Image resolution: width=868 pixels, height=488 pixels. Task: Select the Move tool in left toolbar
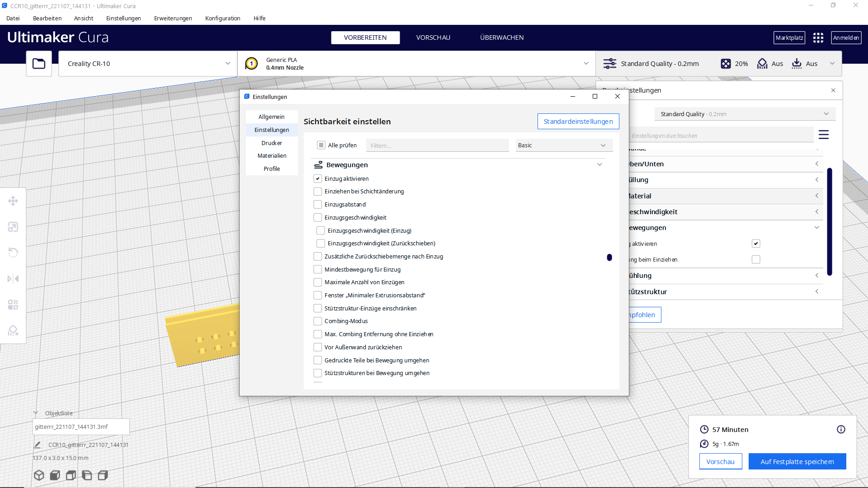click(x=13, y=201)
